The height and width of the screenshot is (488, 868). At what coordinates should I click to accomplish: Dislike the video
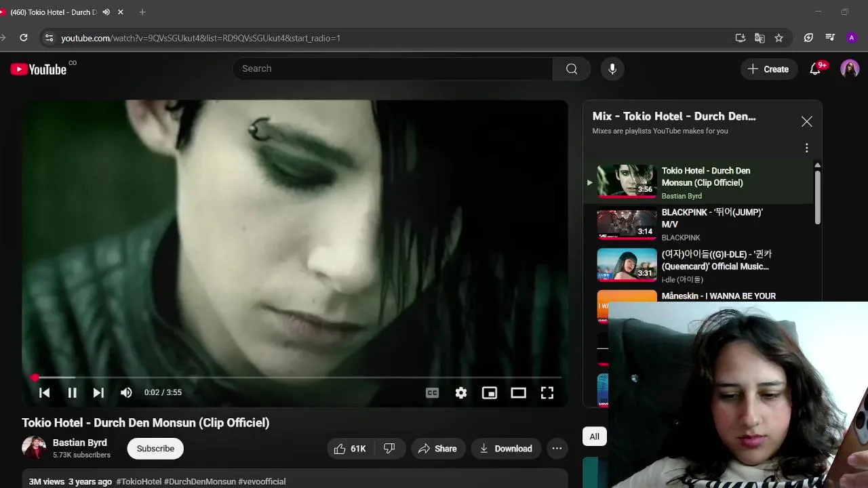pyautogui.click(x=389, y=449)
